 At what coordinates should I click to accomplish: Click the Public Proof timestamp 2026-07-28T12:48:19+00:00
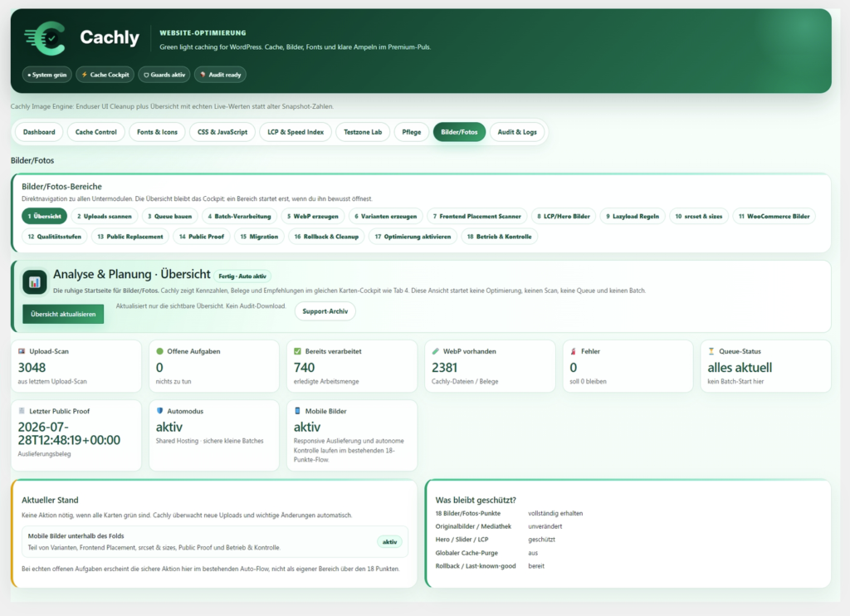(x=69, y=433)
